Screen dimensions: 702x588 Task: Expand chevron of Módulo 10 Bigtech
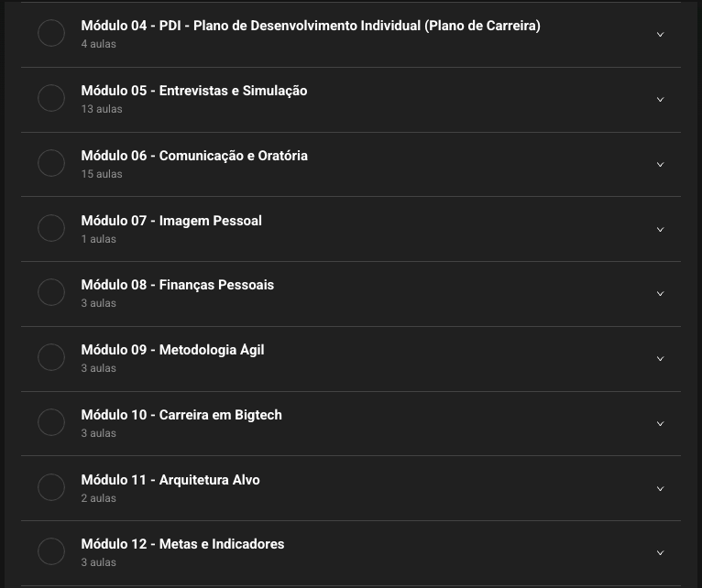pos(660,424)
